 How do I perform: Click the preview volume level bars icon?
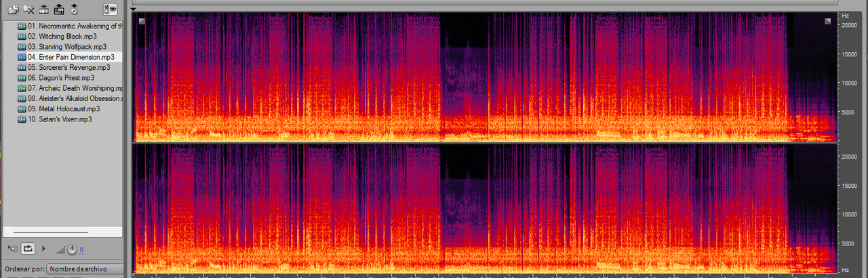coord(60,251)
